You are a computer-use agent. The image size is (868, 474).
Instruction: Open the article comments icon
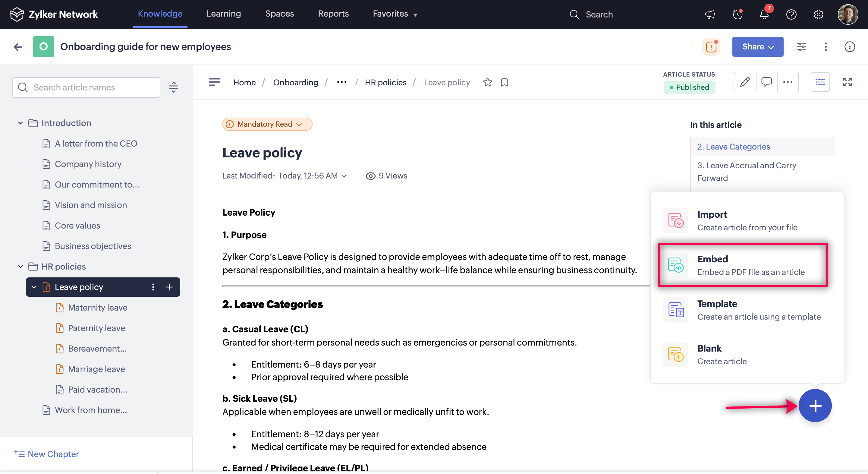[x=766, y=82]
